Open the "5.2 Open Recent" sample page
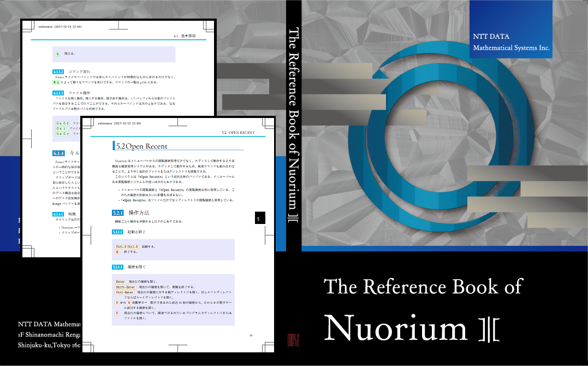This screenshot has height=366, width=588. (x=178, y=234)
